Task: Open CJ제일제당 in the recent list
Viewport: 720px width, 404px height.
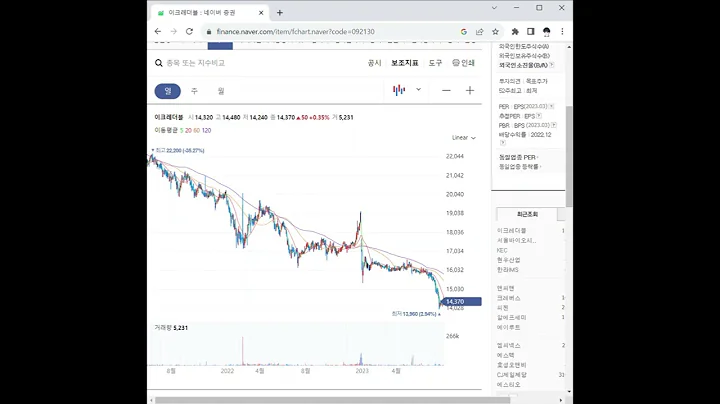Action: (x=512, y=375)
